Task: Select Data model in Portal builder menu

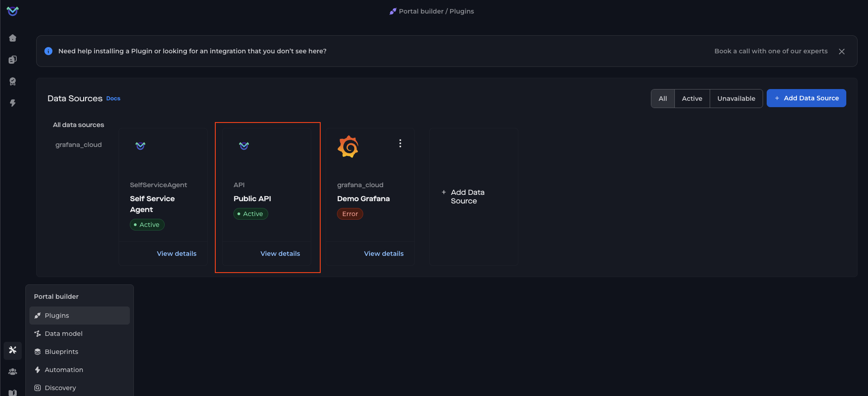Action: (80, 334)
